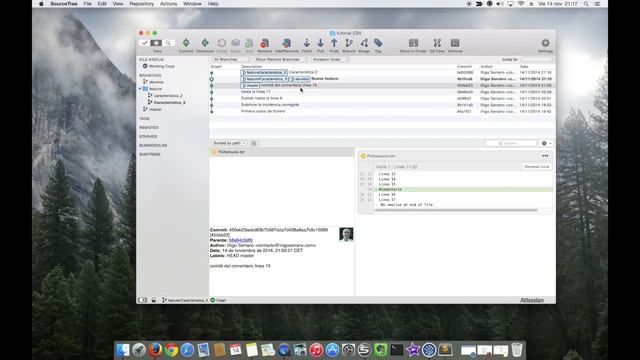The width and height of the screenshot is (640, 360).
Task: Select the 'Hasta la linea 17' commit
Action: pos(382,92)
